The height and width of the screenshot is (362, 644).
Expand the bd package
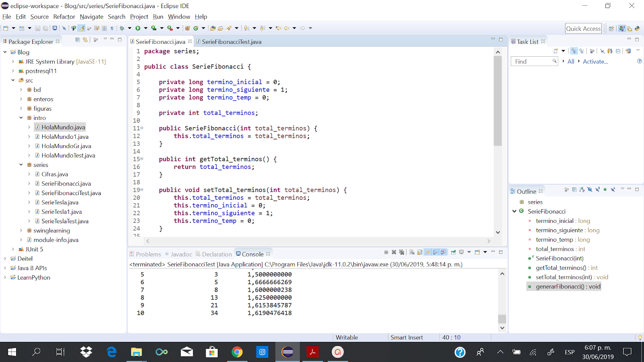pyautogui.click(x=21, y=89)
